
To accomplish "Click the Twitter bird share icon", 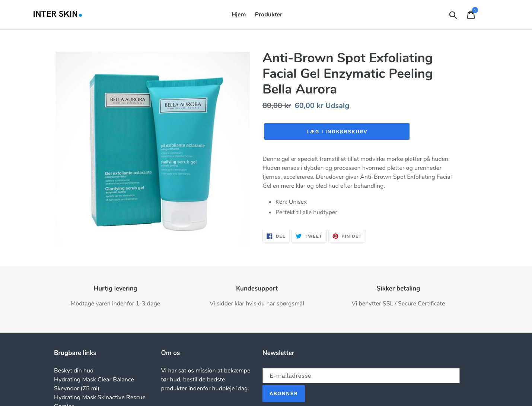I will point(299,236).
